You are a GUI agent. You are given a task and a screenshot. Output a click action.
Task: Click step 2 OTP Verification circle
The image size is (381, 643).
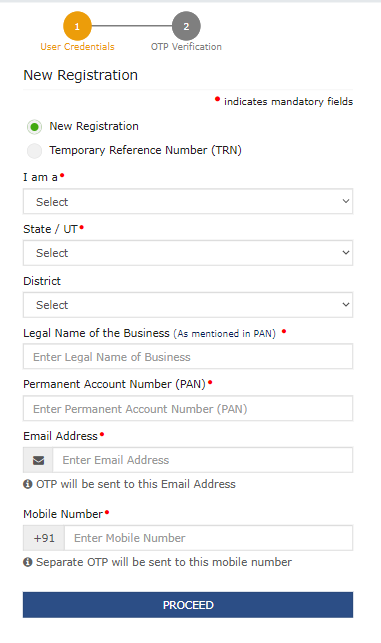click(x=186, y=26)
